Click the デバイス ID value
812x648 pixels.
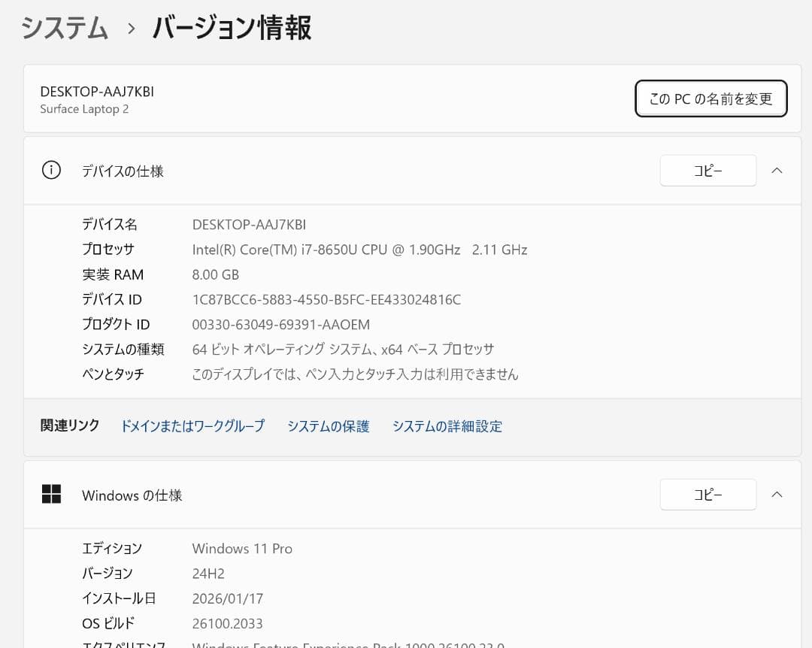coord(327,299)
